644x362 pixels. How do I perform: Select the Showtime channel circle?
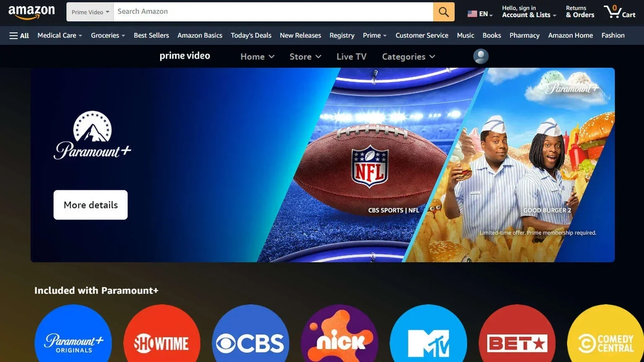[162, 333]
